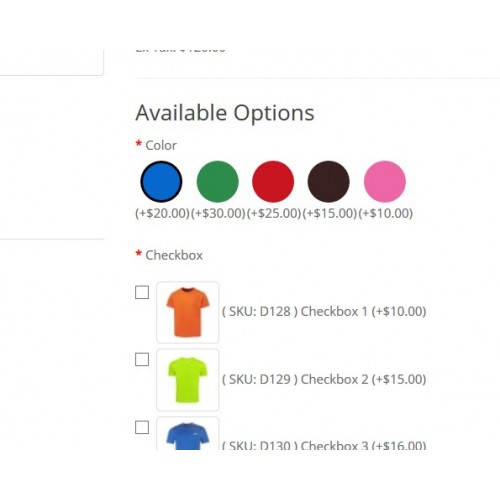Image resolution: width=500 pixels, height=500 pixels.
Task: Click the +$15.00 price under brown swatch
Action: [x=330, y=213]
